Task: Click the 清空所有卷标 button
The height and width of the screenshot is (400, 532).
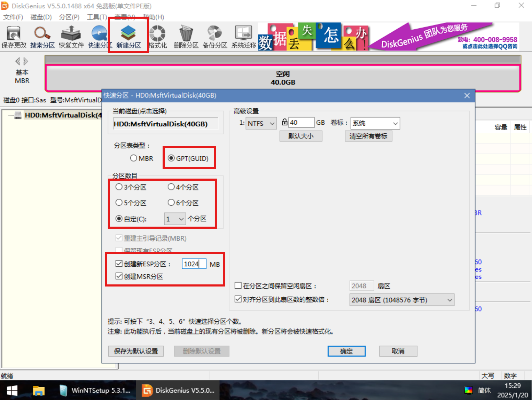Action: click(x=368, y=136)
